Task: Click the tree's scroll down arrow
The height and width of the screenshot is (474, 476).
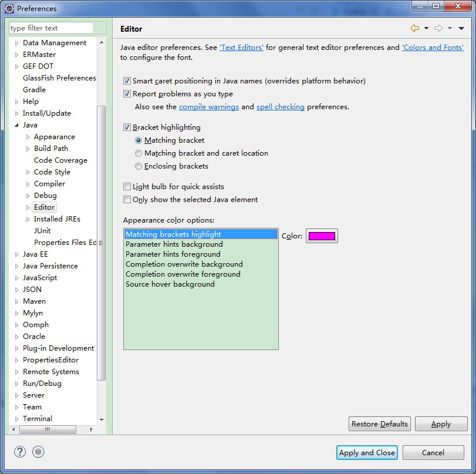Action: coord(102,419)
